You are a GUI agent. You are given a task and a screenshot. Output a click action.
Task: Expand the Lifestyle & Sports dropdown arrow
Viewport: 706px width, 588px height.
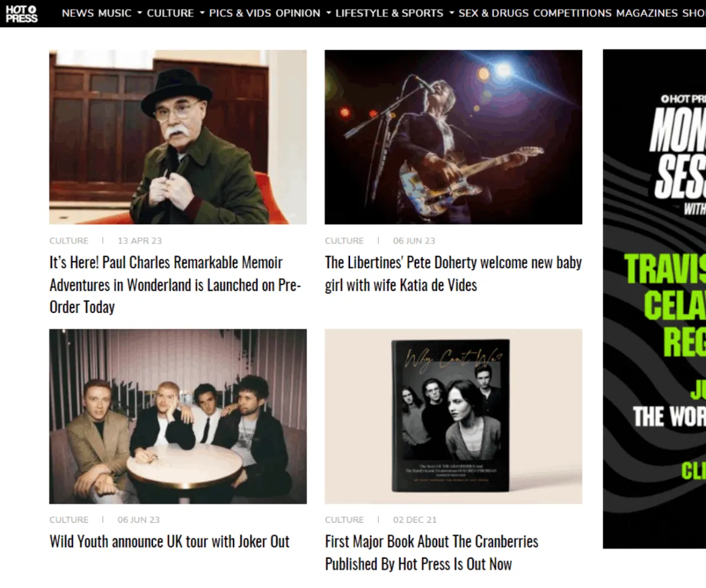tap(451, 13)
